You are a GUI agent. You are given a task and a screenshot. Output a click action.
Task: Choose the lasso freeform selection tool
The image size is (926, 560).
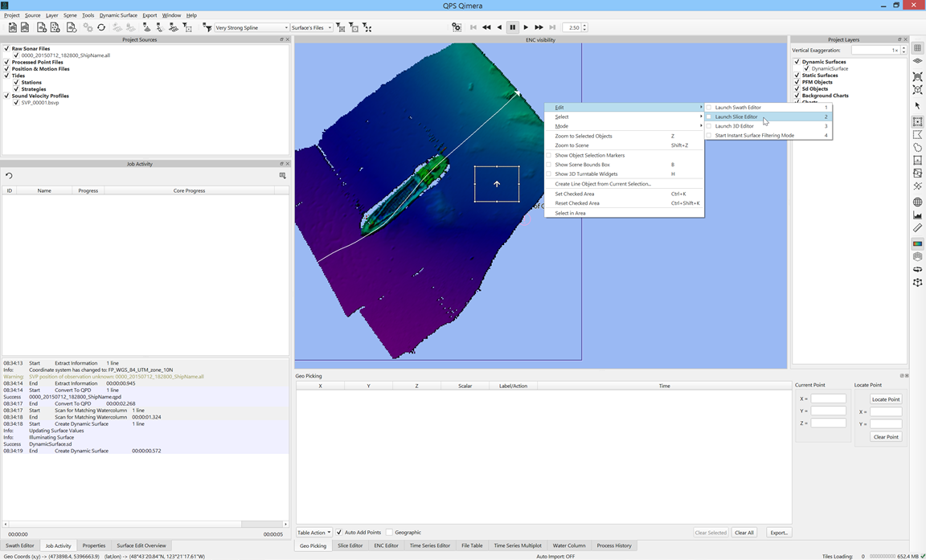click(x=917, y=148)
